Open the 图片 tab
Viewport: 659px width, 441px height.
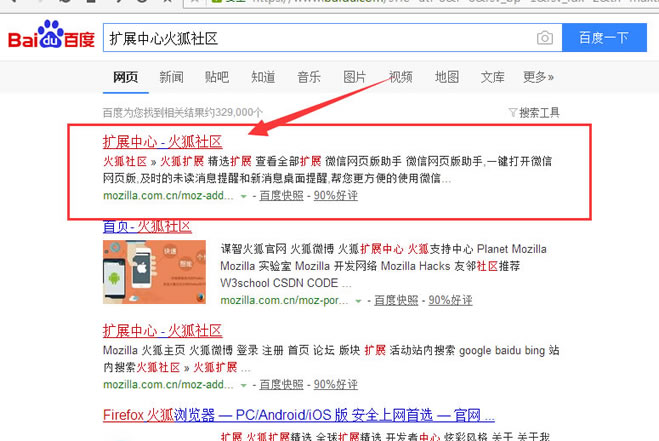[355, 77]
